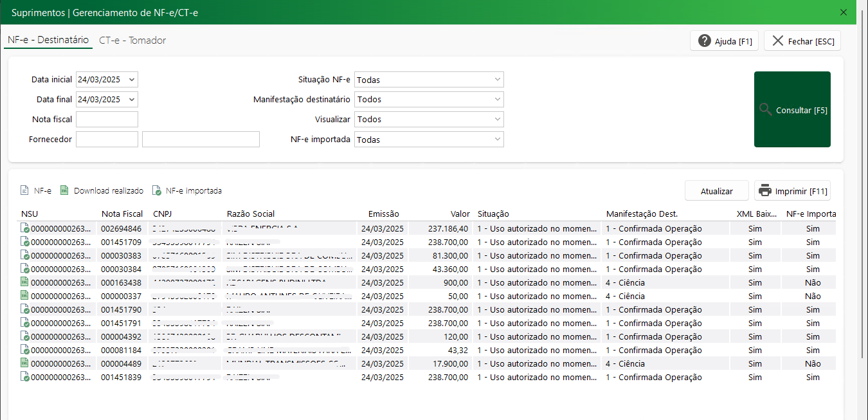This screenshot has width=868, height=420.
Task: Click nota fiscal number 001451839
Action: click(121, 377)
